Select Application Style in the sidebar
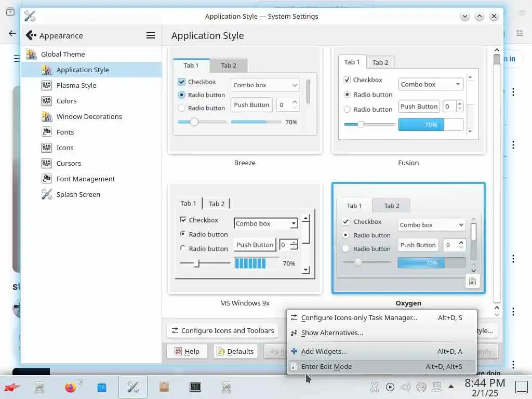532x399 pixels. click(91, 70)
